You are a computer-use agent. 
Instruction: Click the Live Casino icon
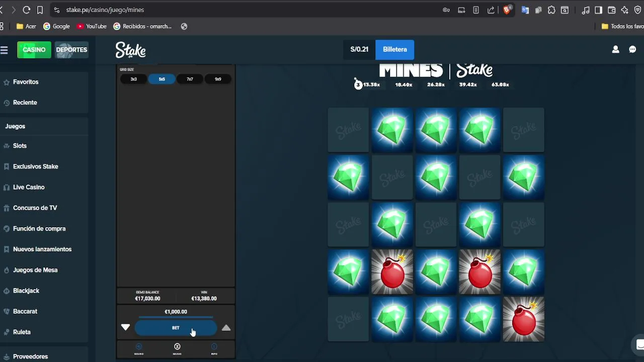tap(7, 187)
